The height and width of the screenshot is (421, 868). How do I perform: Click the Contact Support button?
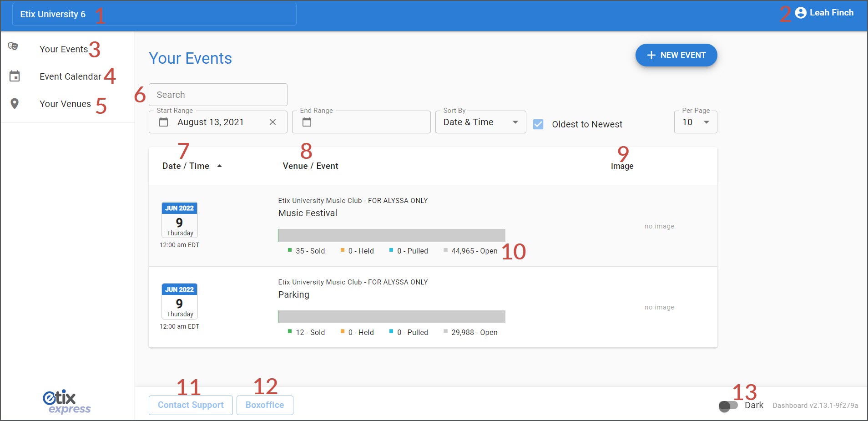point(191,405)
